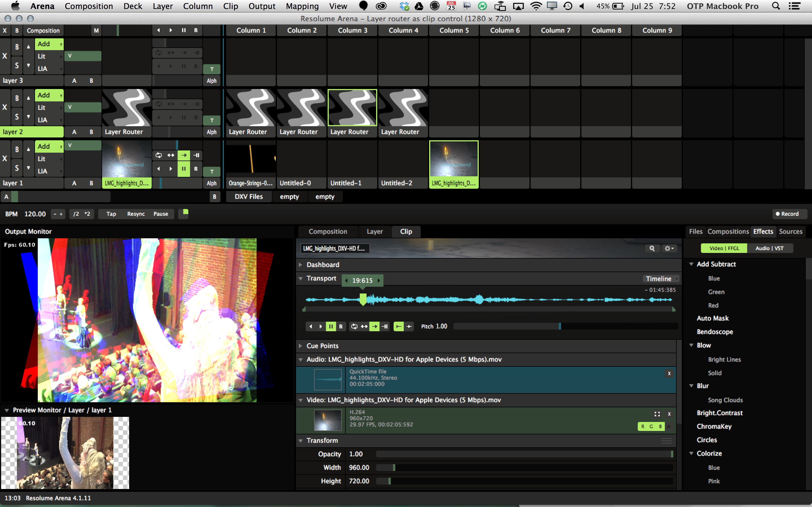Screen dimensions: 812x507
Task: Click the play backwards arrow in clip Transport
Action: click(311, 326)
